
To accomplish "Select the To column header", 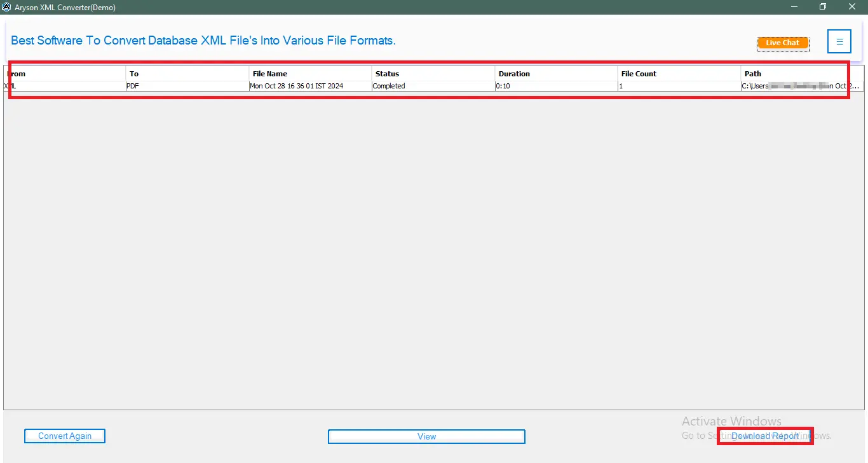I will 187,74.
